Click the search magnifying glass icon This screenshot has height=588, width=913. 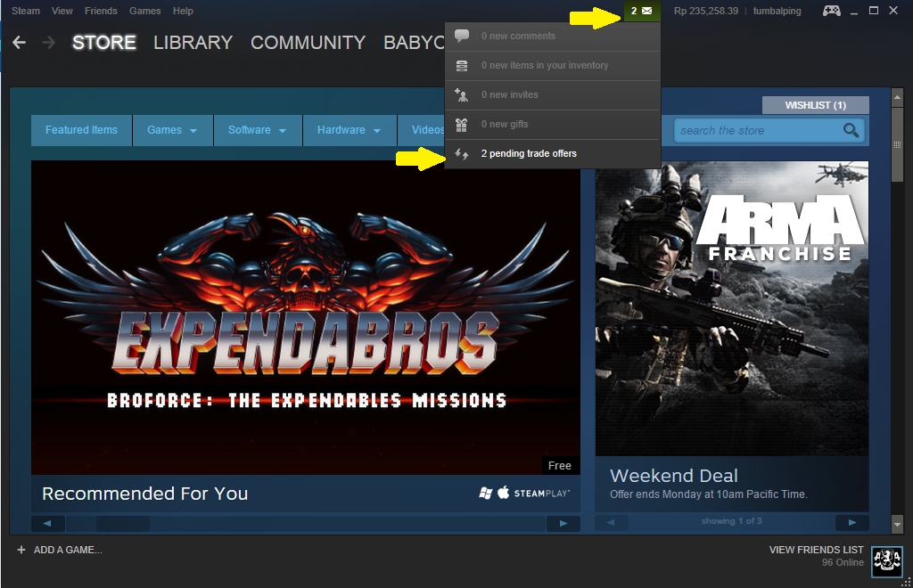[851, 131]
